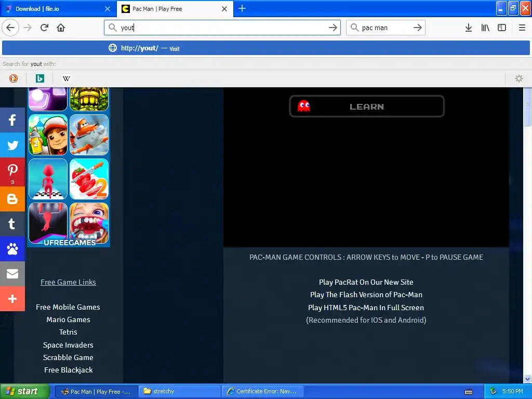
Task: Open the red runner game thumbnail
Action: click(48, 179)
